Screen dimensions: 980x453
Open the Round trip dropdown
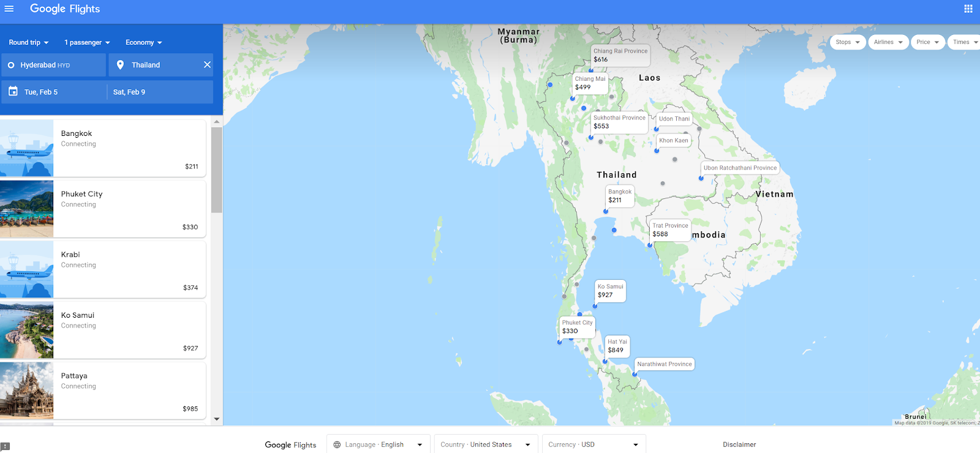coord(28,42)
